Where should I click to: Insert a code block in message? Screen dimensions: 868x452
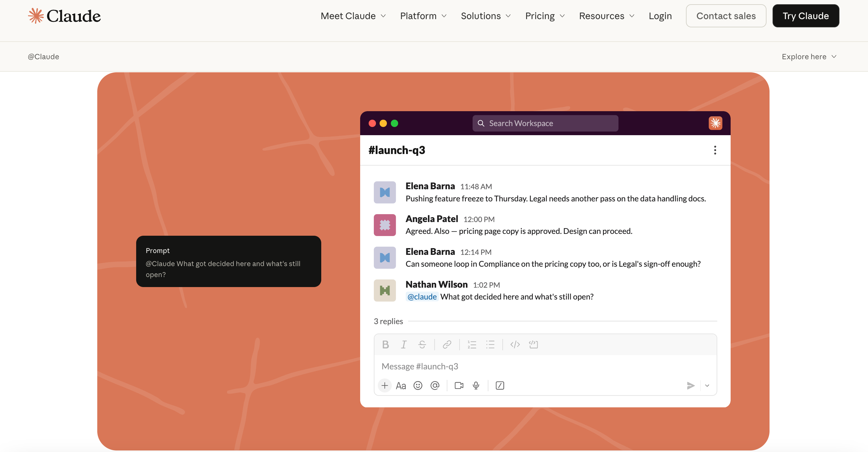(533, 344)
